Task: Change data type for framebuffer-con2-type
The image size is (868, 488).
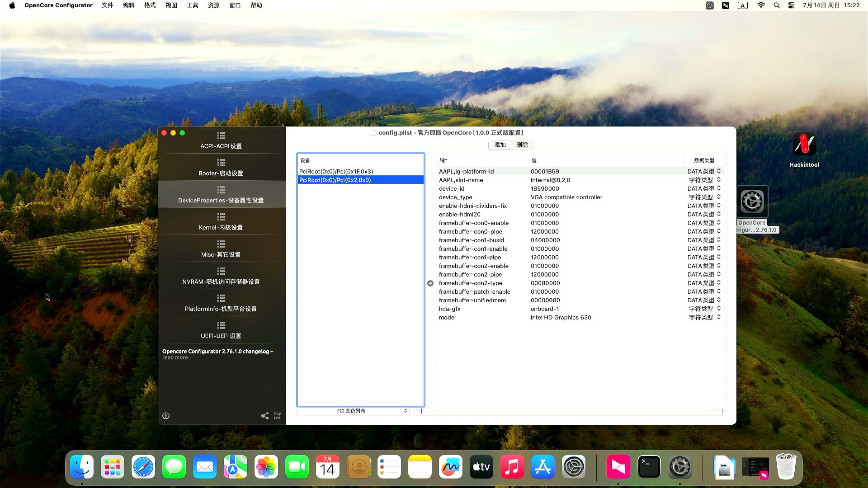Action: pyautogui.click(x=704, y=283)
